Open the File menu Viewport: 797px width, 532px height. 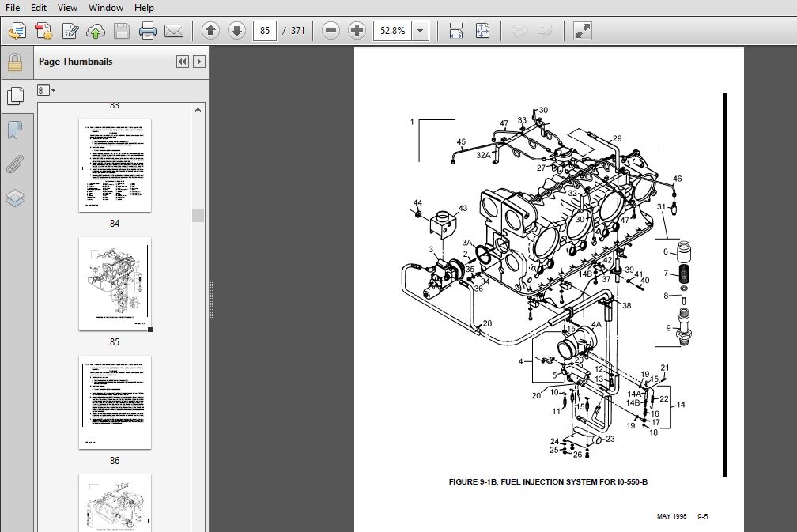click(12, 8)
